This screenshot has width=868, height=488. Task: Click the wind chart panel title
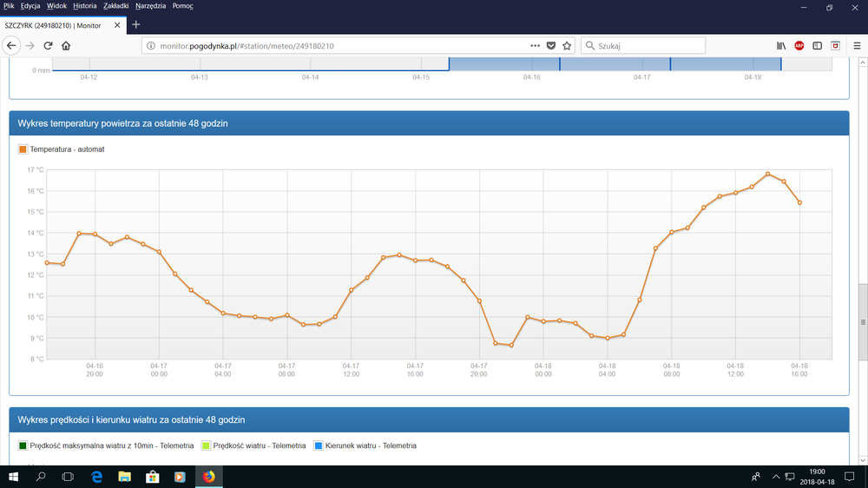tap(131, 420)
